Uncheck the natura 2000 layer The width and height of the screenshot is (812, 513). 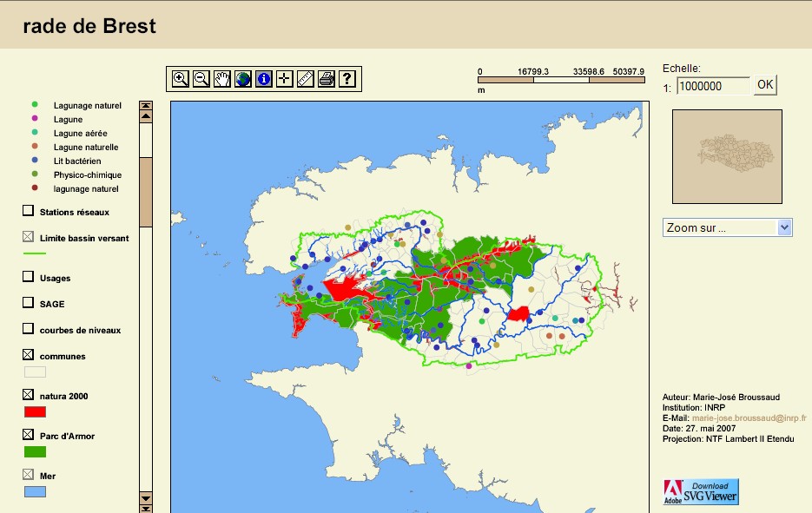tap(29, 396)
